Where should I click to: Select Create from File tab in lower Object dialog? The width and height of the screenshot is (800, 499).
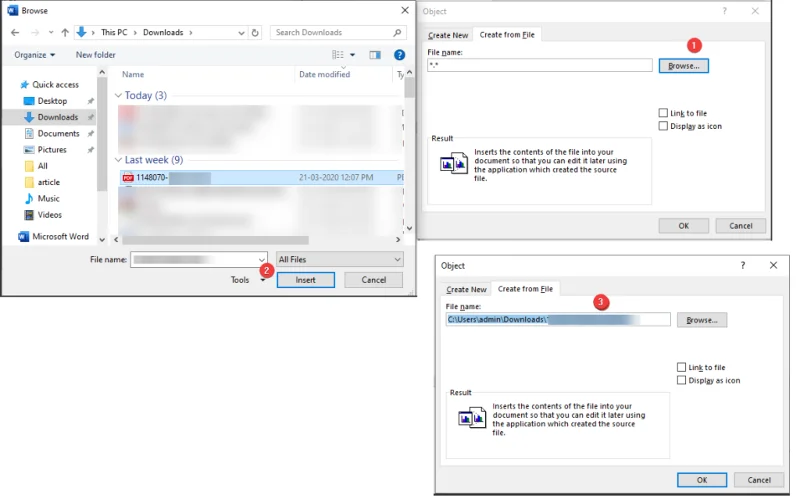[x=525, y=289]
